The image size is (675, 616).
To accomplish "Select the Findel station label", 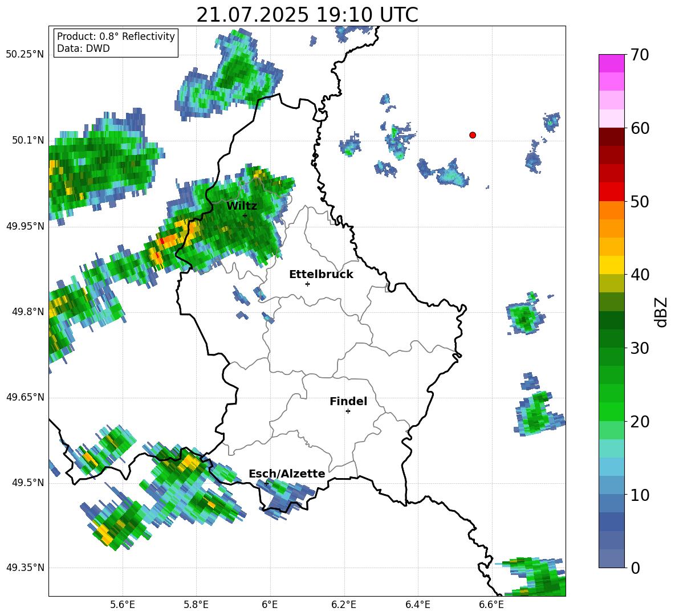I will pos(348,401).
